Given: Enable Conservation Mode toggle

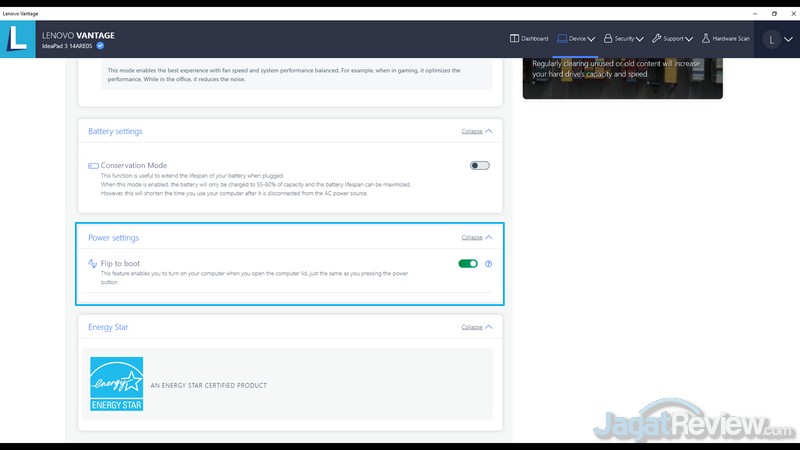Looking at the screenshot, I should click(480, 165).
